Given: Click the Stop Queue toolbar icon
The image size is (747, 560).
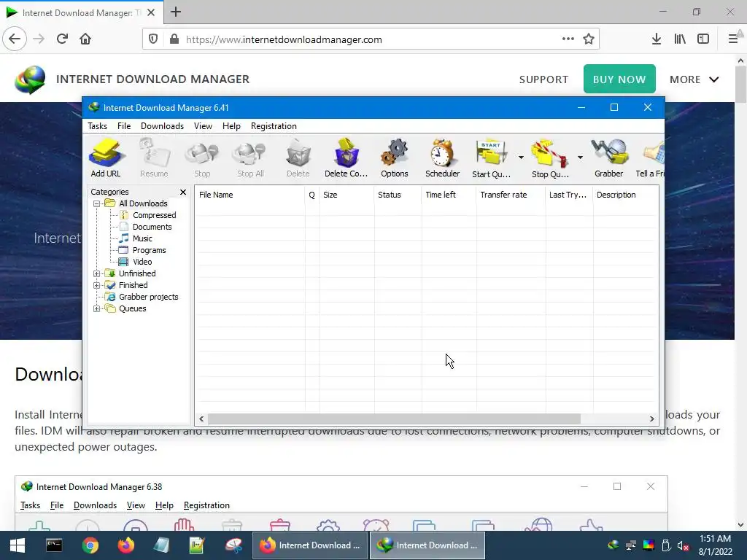Looking at the screenshot, I should click(550, 158).
